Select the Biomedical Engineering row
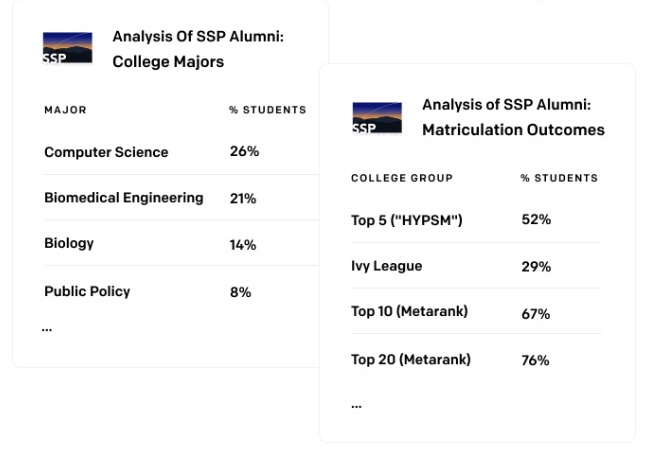The image size is (649, 461). point(181,197)
